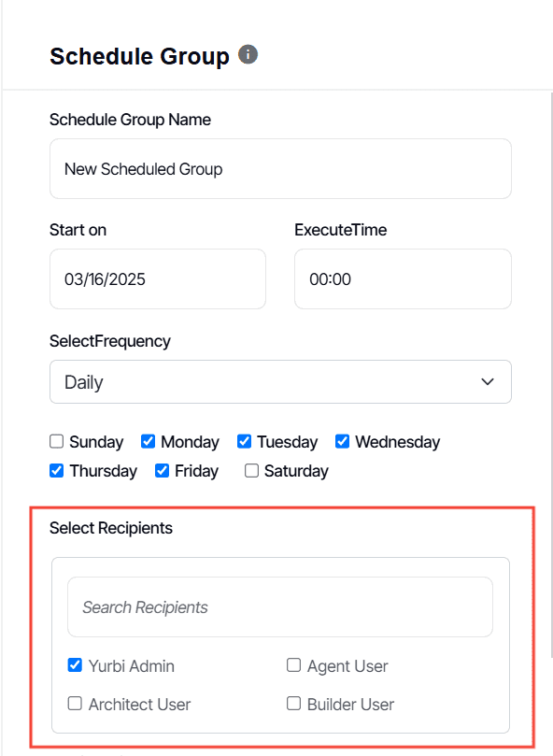This screenshot has height=756, width=553.
Task: Click the Schedule Group Name field
Action: (279, 168)
